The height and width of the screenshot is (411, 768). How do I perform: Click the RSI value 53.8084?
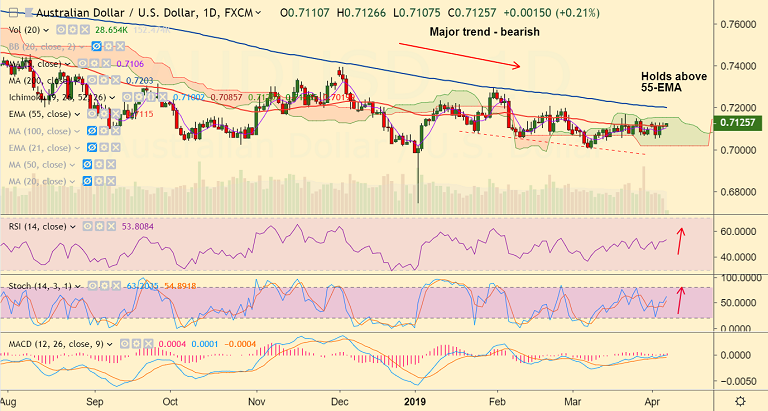tap(138, 226)
